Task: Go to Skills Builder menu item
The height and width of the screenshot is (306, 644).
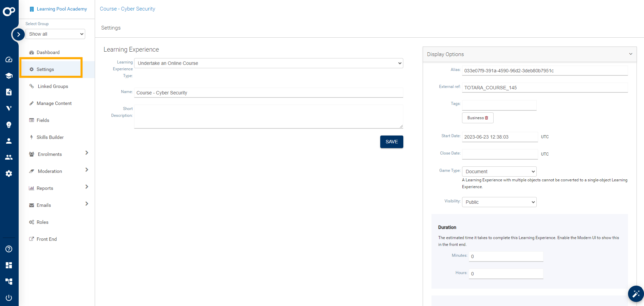Action: coord(50,137)
